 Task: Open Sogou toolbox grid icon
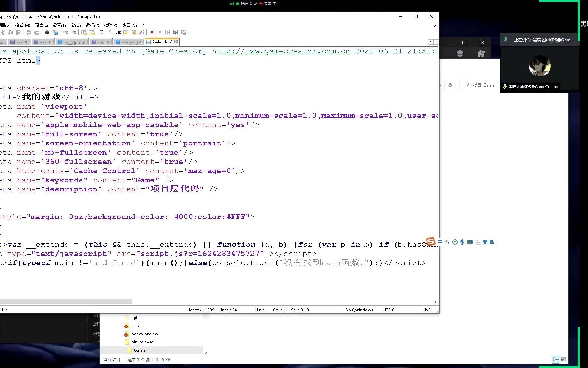coord(492,242)
